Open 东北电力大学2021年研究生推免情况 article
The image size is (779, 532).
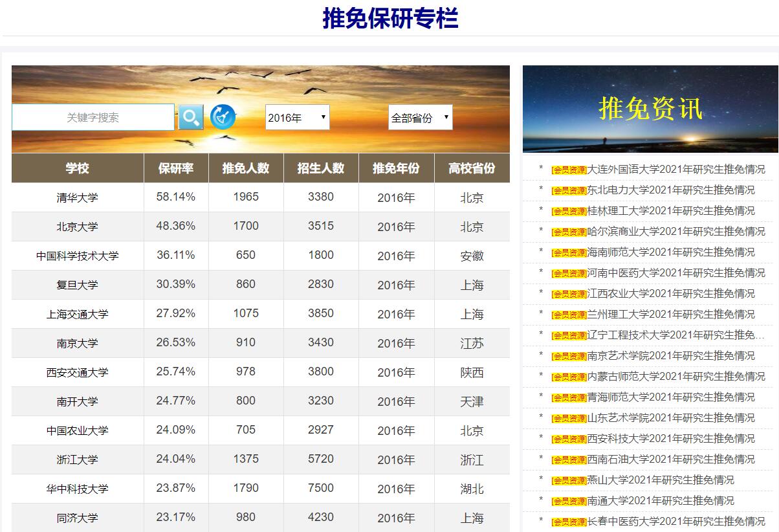670,190
